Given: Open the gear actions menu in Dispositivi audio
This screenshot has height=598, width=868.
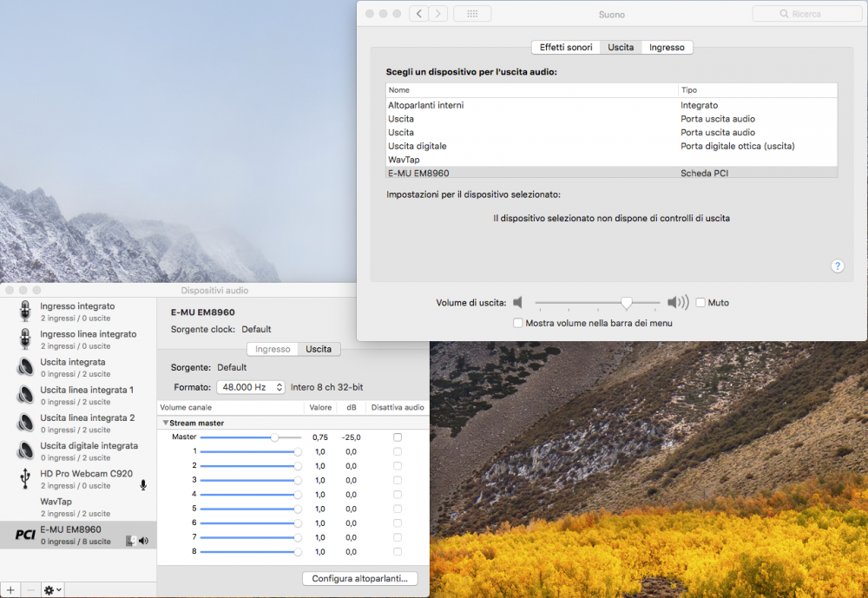Looking at the screenshot, I should tap(53, 590).
